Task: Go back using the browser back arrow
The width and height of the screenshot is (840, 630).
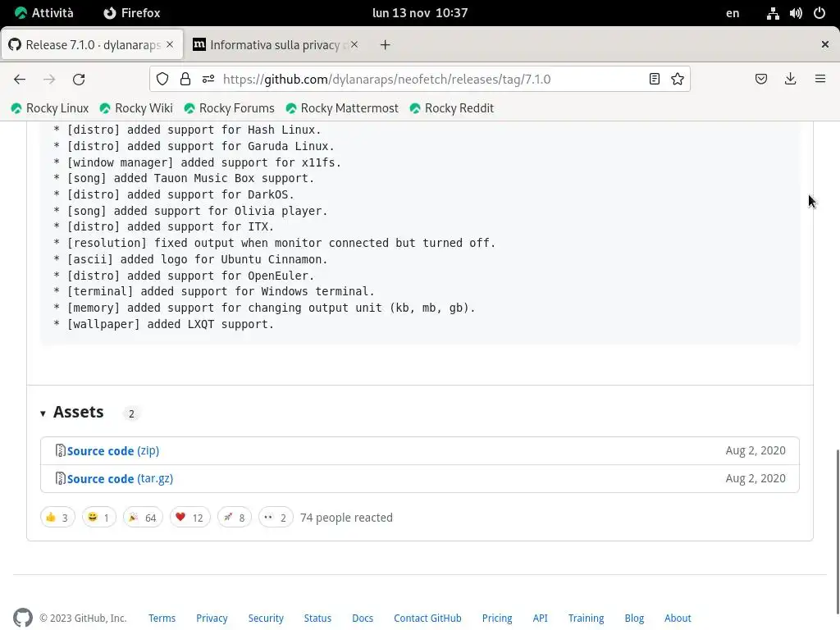Action: point(20,80)
